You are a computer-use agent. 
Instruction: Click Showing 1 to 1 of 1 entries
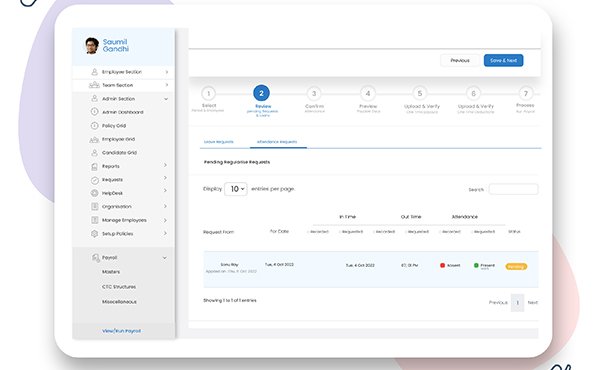230,300
